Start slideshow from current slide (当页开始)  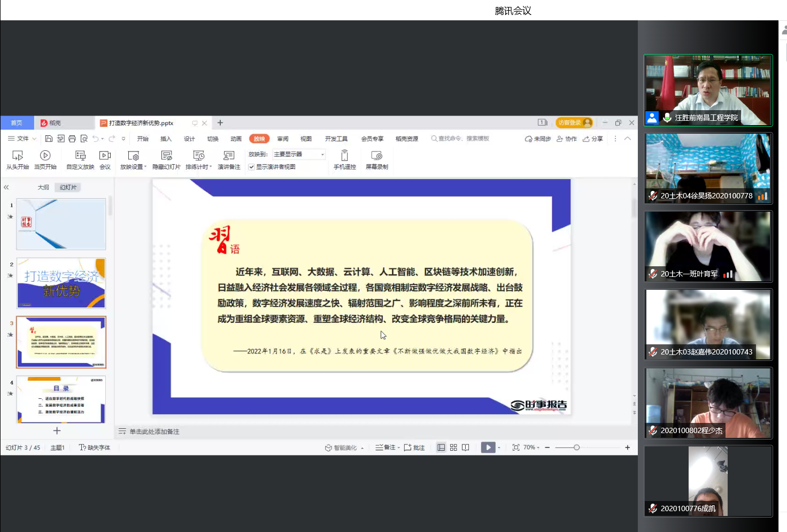(x=45, y=159)
